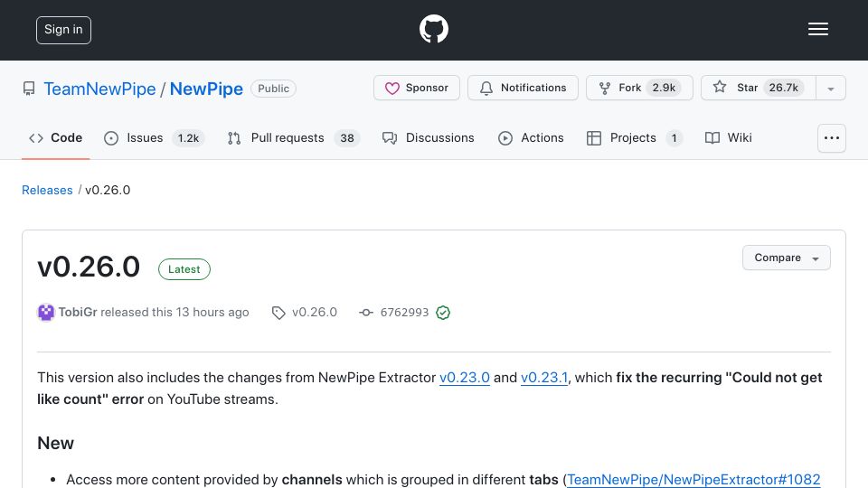Click the green verified signature badge

tap(443, 313)
